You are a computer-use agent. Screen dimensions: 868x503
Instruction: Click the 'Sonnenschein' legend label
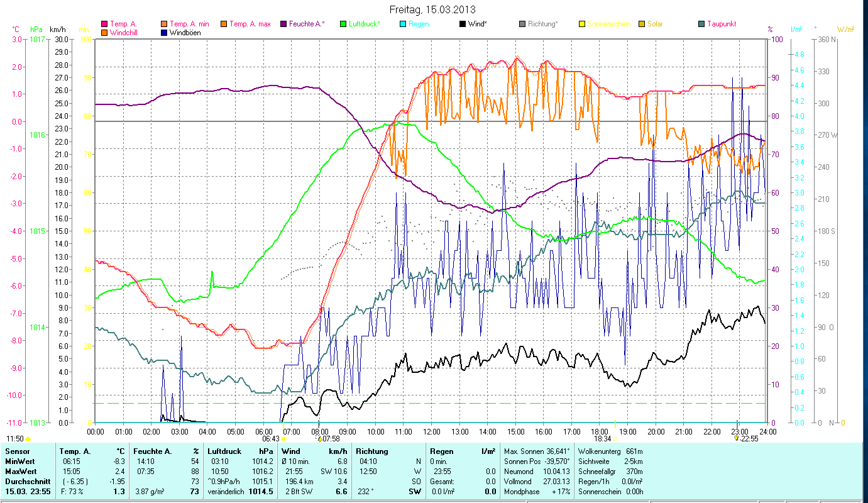tap(609, 24)
